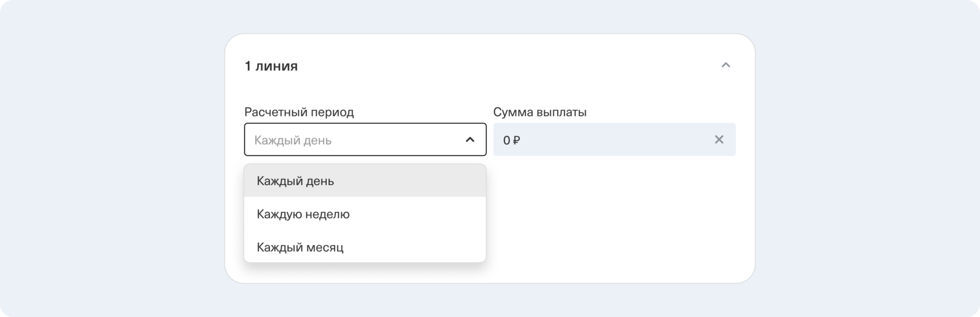Focus the "Сумма выплаты" amount input
The image size is (980, 317).
607,140
